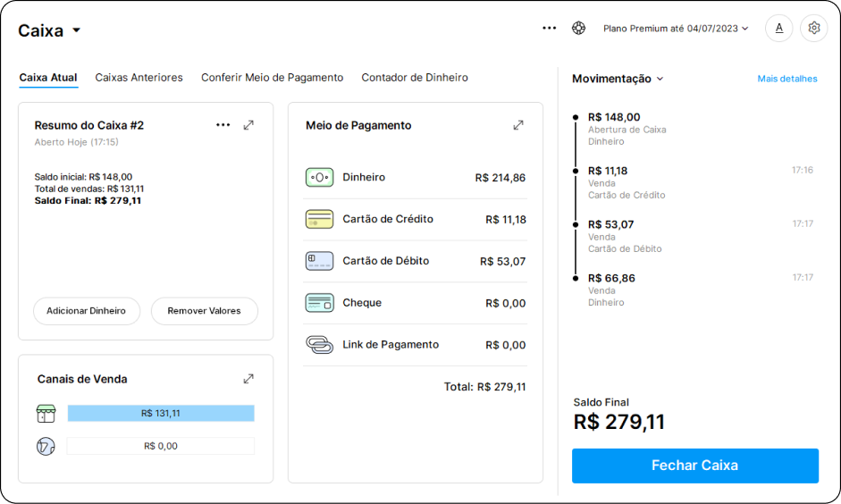
Task: Switch to Caixas Anteriores tab
Action: click(139, 78)
